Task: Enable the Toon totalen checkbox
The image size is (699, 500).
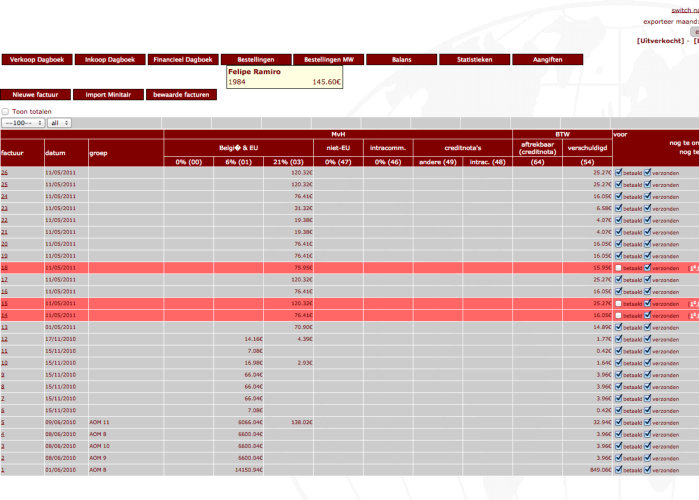Action: tap(5, 111)
